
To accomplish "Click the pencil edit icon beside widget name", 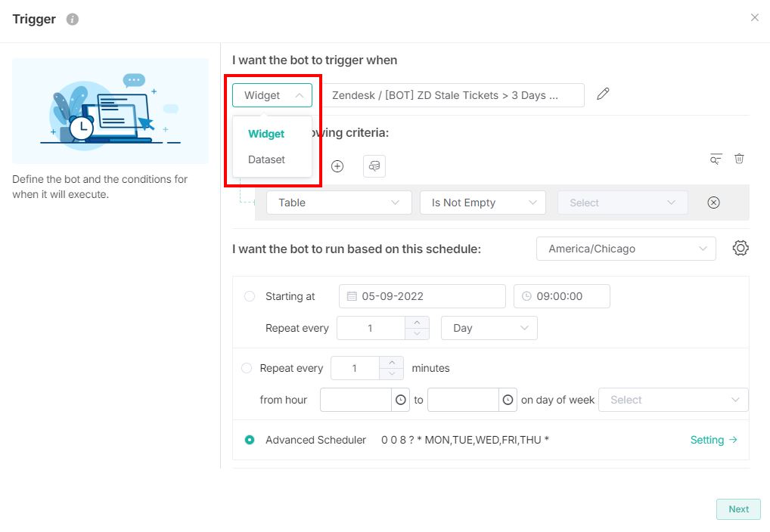I will coord(603,94).
